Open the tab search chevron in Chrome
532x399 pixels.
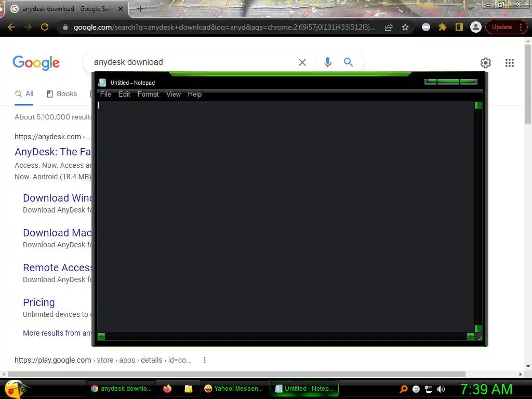[x=470, y=8]
